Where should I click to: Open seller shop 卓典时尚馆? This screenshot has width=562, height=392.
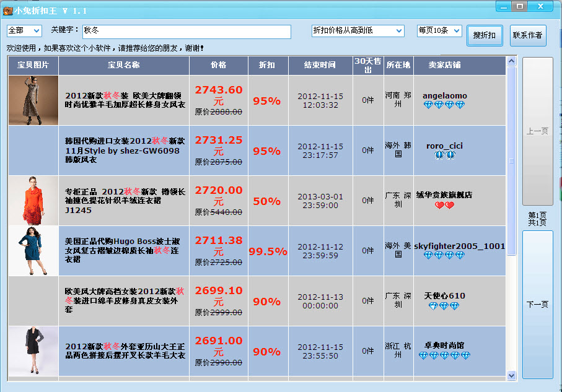coord(444,346)
